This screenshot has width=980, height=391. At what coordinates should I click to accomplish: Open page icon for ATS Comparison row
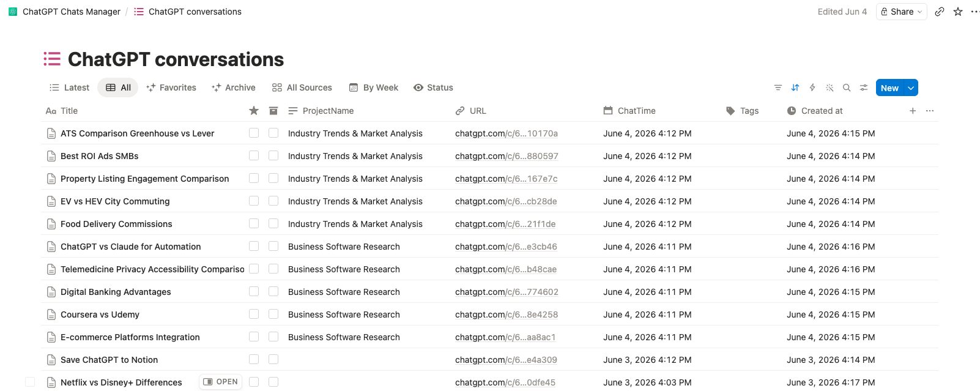51,133
